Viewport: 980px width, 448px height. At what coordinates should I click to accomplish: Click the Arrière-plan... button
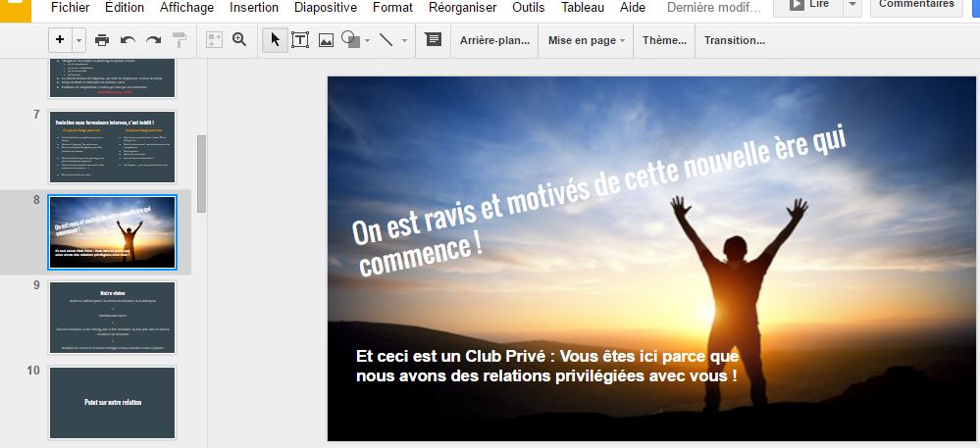(x=495, y=40)
